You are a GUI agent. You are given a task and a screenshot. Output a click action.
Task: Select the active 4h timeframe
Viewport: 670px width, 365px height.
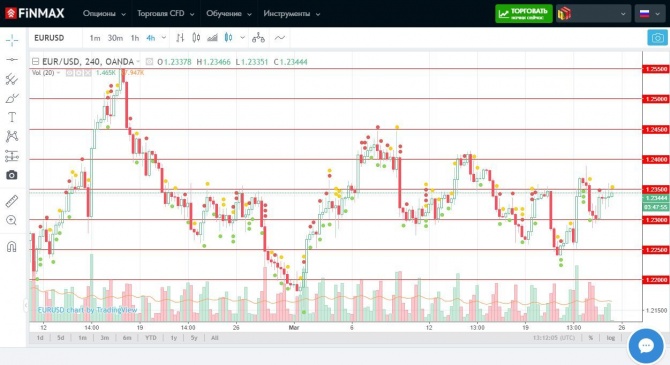point(150,38)
